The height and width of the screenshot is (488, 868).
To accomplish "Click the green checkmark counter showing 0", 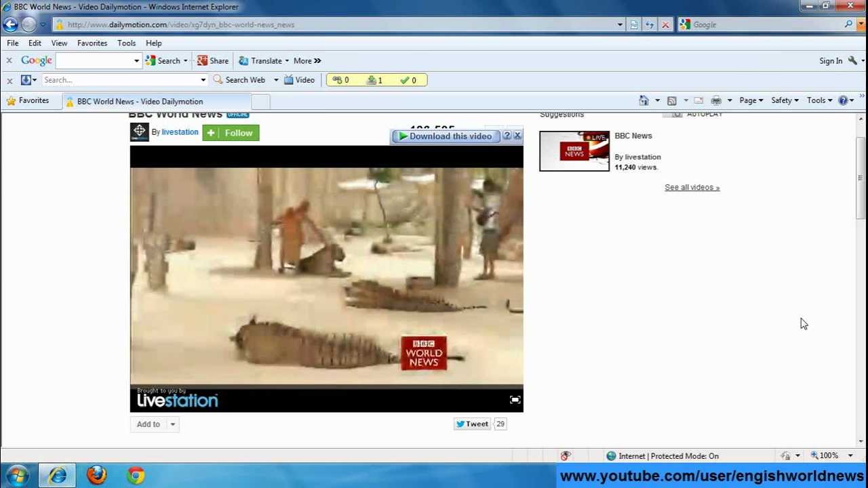I will click(x=408, y=80).
